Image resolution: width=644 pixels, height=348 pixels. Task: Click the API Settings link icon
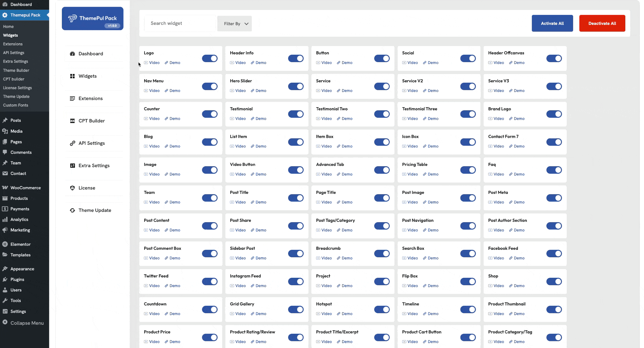click(x=72, y=143)
